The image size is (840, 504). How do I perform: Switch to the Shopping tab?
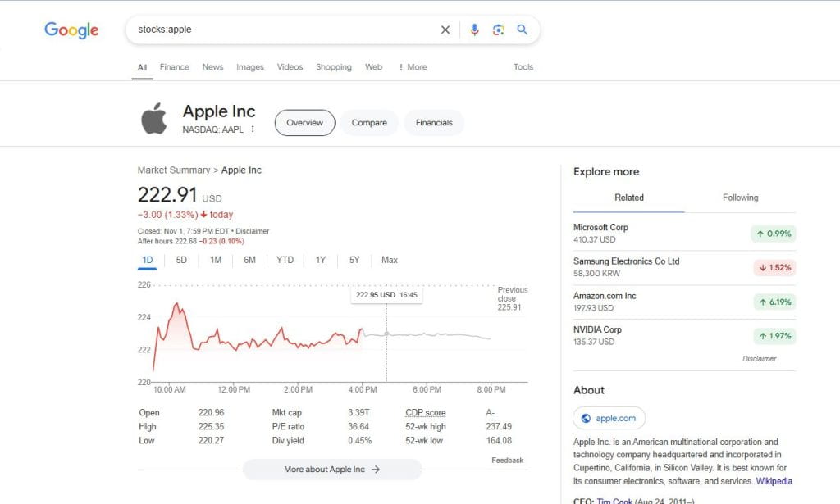click(x=334, y=67)
